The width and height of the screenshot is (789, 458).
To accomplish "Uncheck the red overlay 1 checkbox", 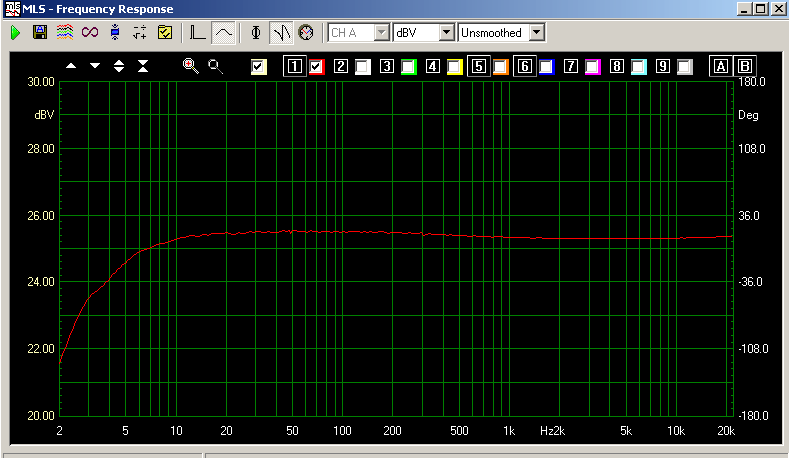I will tap(316, 66).
